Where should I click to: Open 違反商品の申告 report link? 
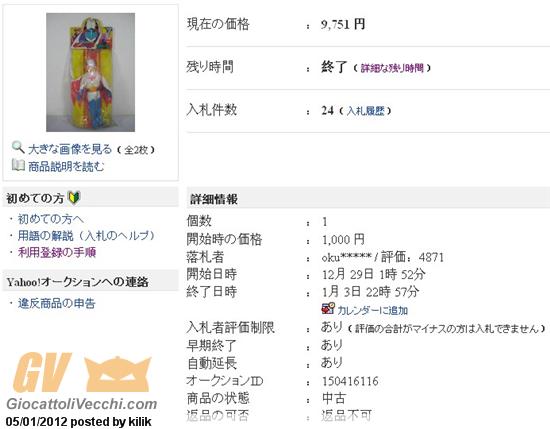[x=56, y=303]
